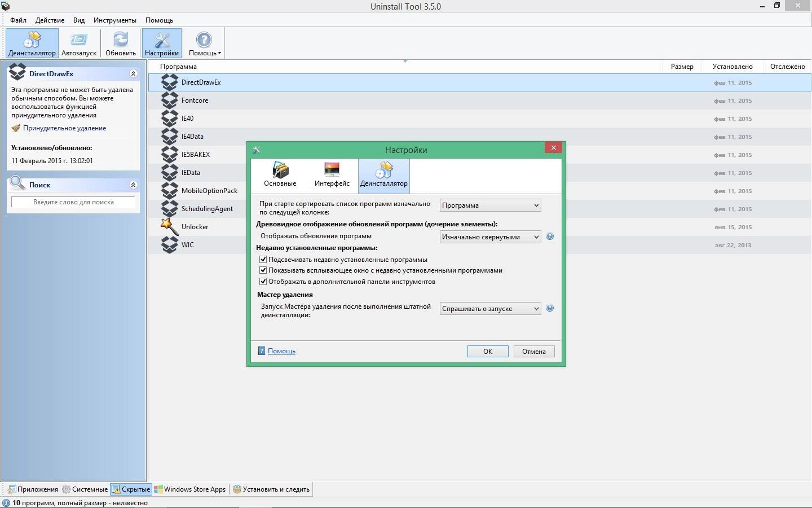Select the IE40 program icon
Screen dimensions: 812x508
point(170,119)
